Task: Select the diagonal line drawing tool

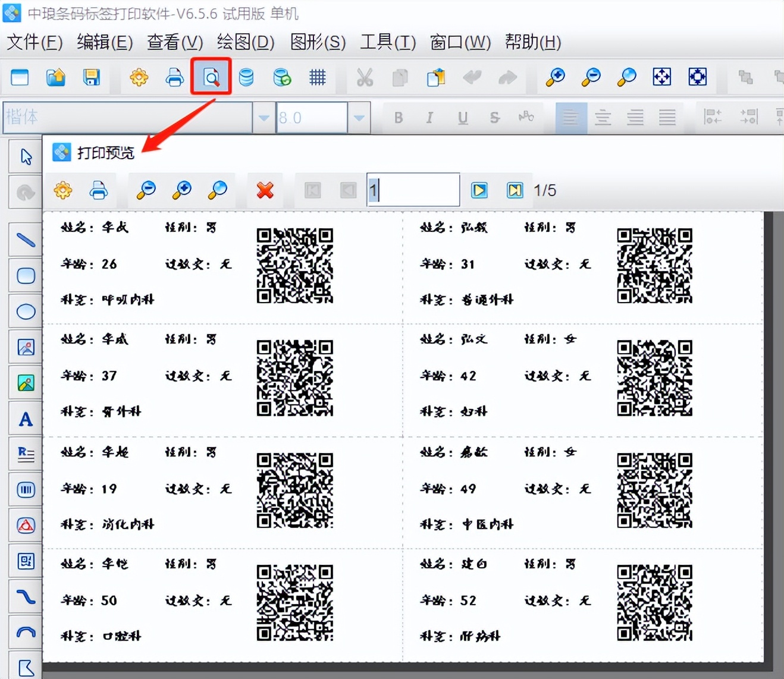Action: point(26,240)
